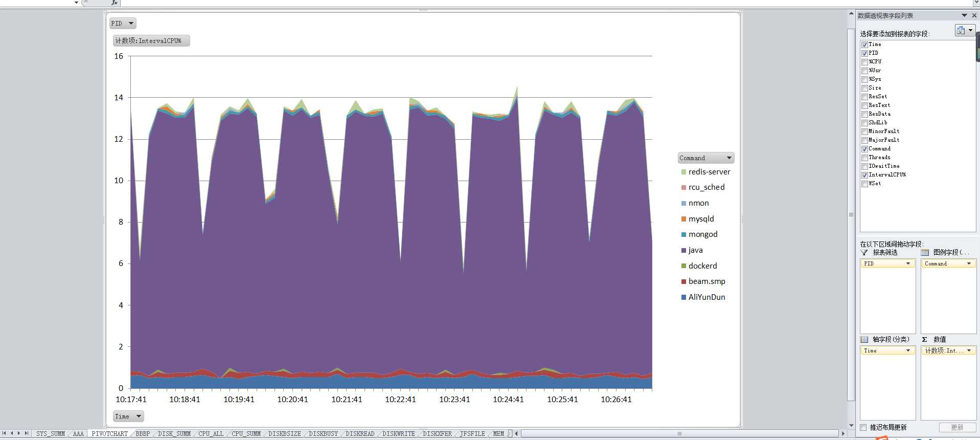Check the WSet field checkbox
Screen dimensions: 980x440
click(864, 184)
